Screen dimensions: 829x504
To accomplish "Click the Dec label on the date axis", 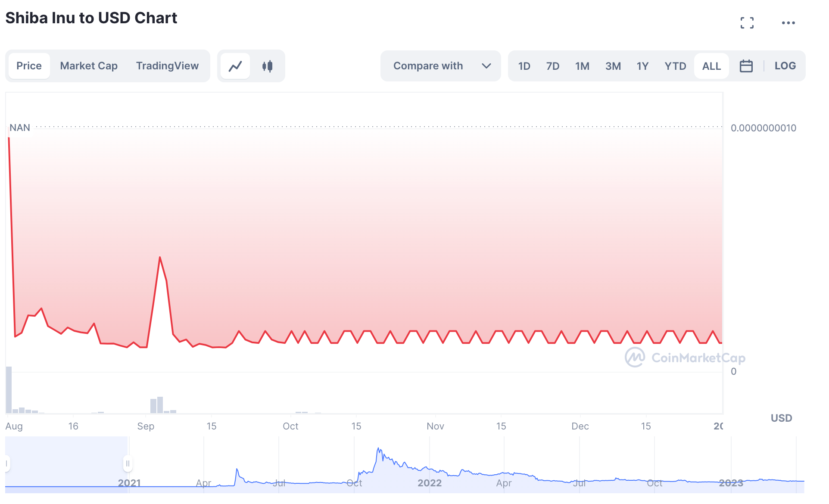I will tap(580, 426).
